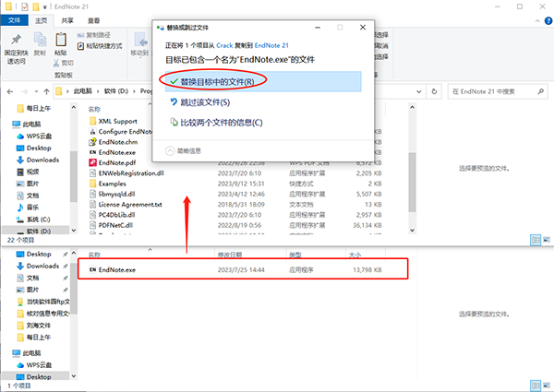Click This PC in the address bar
This screenshot has width=554, height=392.
pos(82,91)
